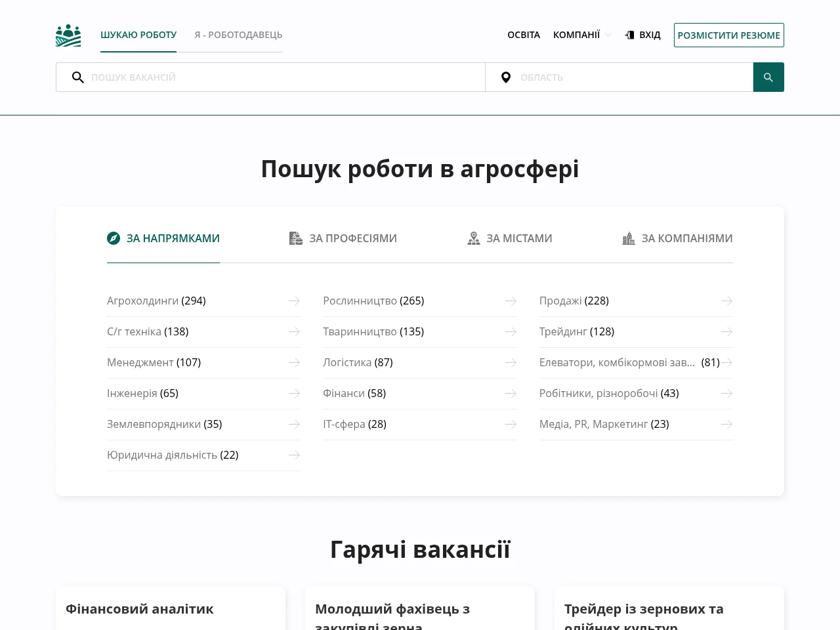
Task: Open the Елеватори, комбікормові зав... category
Action: point(636,362)
